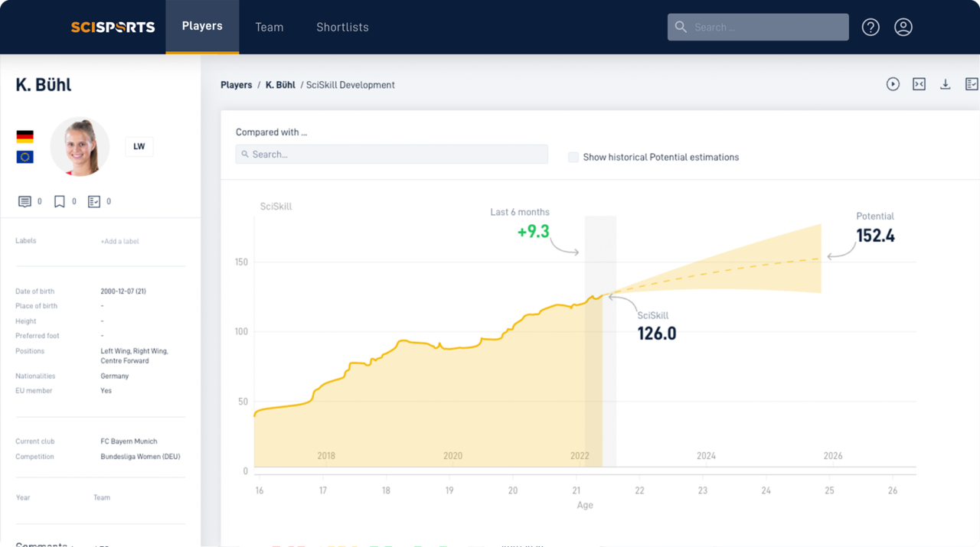Click the bookmark shortlist icon
This screenshot has width=980, height=547.
[x=59, y=201]
